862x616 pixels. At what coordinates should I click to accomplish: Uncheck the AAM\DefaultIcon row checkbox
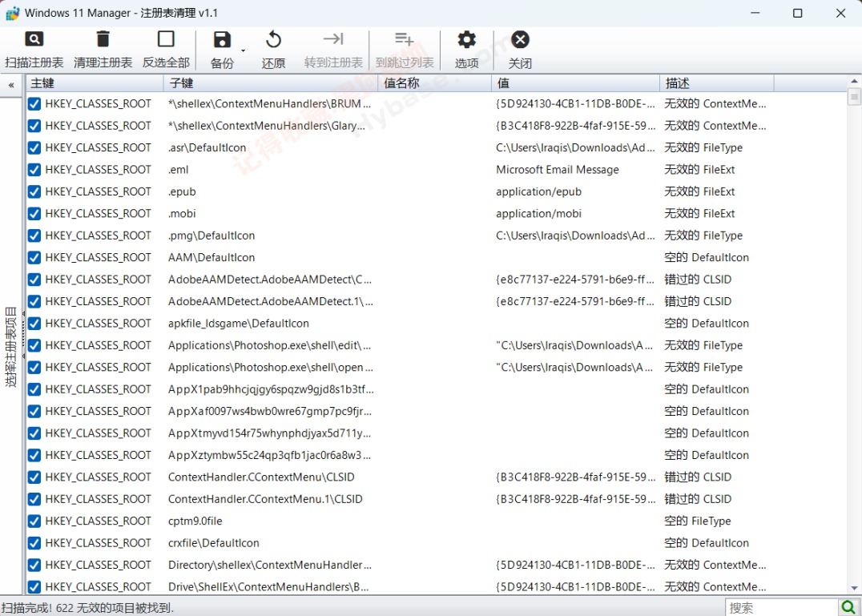34,258
